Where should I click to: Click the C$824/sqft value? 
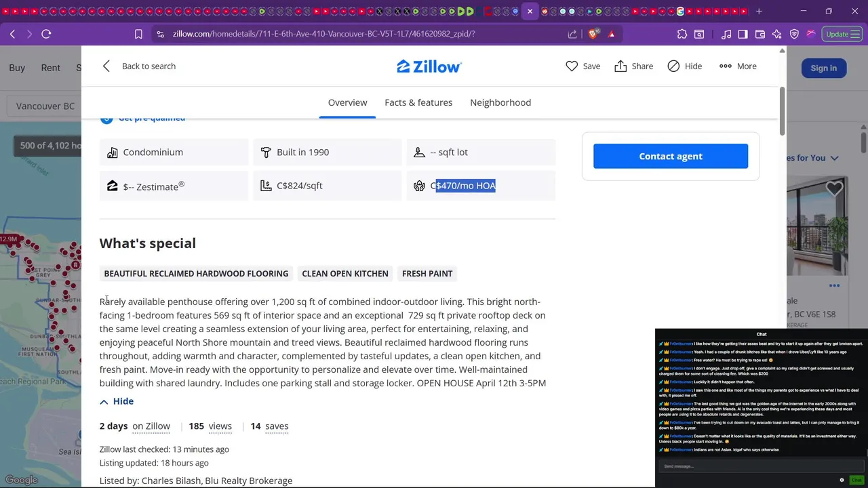pos(300,186)
